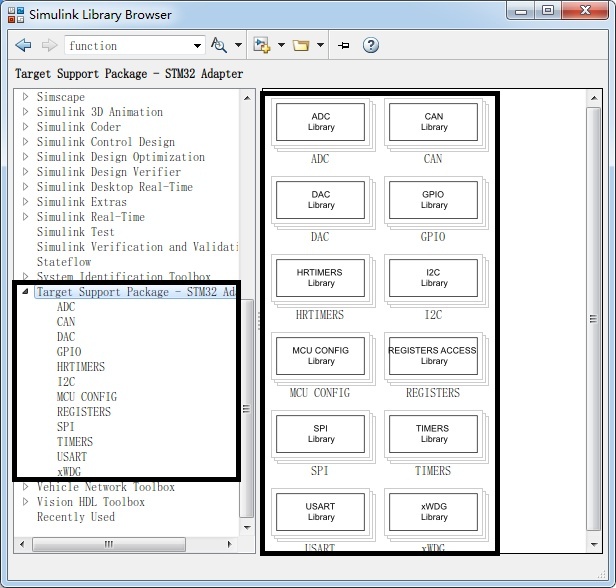Open help with the question mark icon
616x588 pixels.
[370, 46]
